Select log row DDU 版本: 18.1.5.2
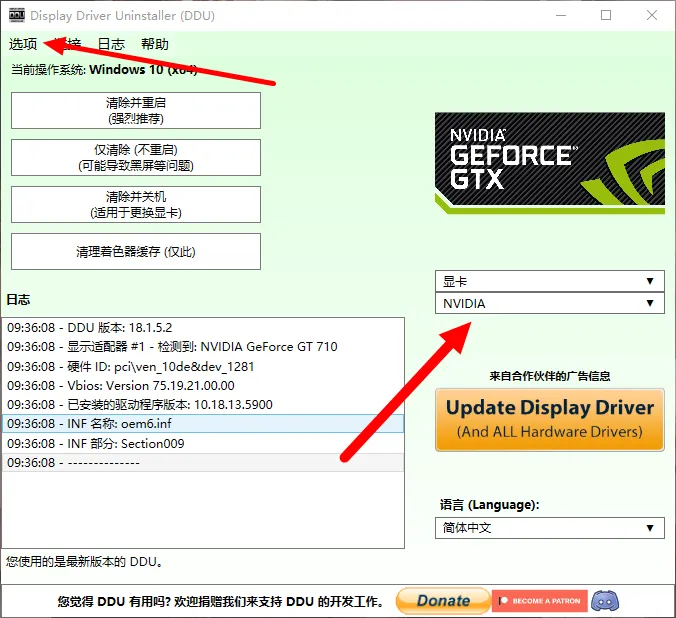The image size is (676, 618). point(203,328)
